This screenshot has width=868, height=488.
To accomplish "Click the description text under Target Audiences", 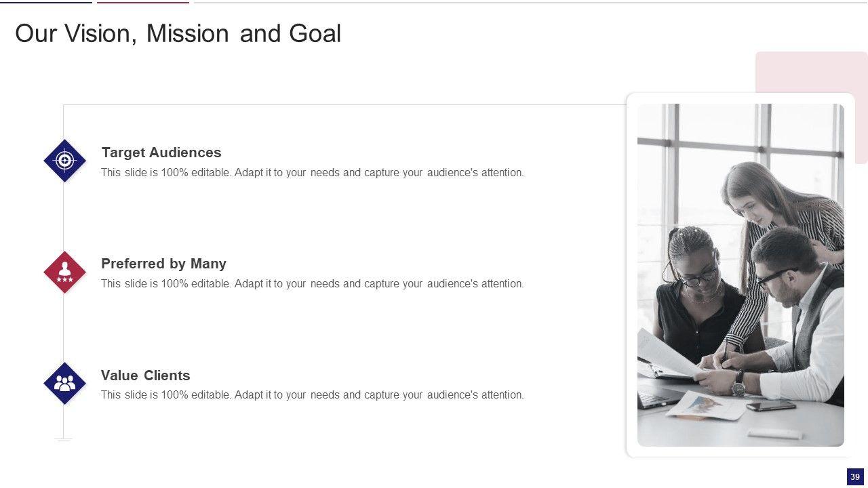I will click(x=312, y=173).
